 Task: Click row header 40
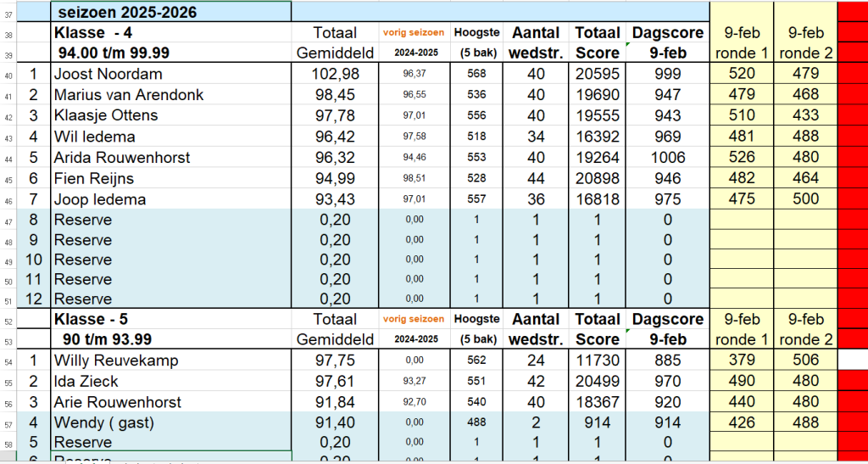click(x=8, y=75)
